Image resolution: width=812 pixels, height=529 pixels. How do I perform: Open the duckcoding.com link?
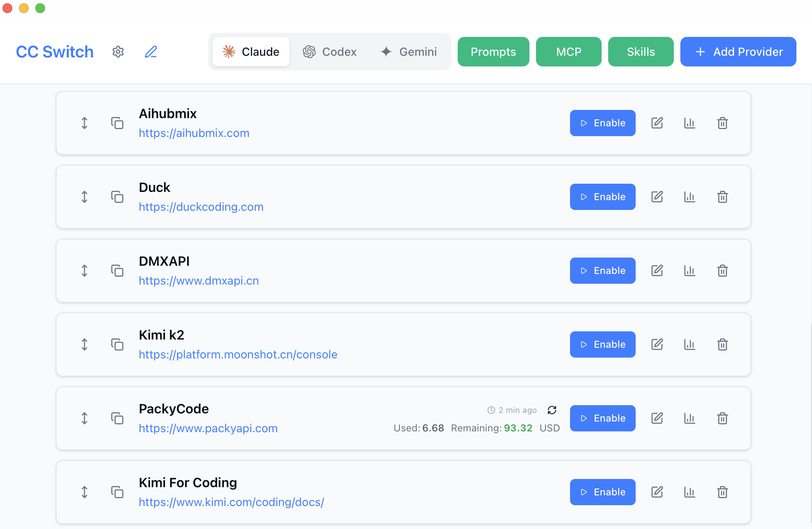201,207
